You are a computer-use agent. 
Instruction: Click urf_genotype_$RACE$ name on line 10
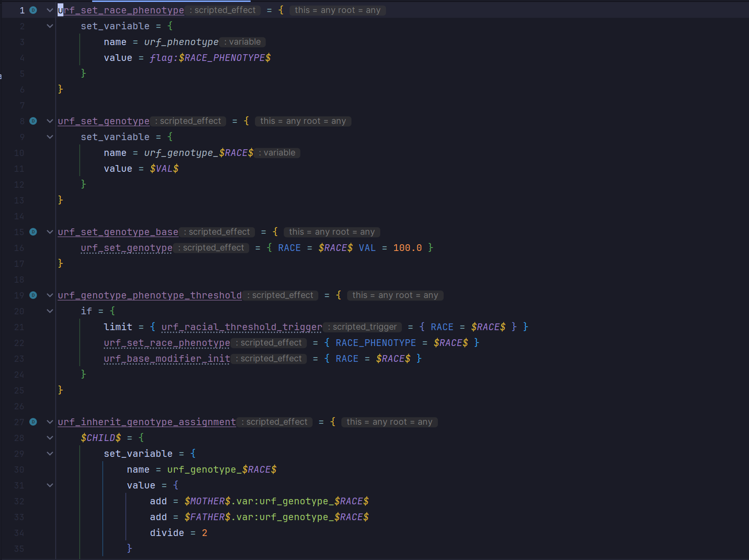pos(199,153)
